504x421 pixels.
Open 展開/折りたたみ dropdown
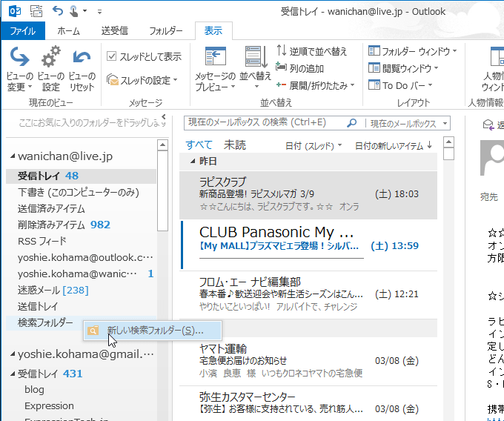click(x=315, y=85)
